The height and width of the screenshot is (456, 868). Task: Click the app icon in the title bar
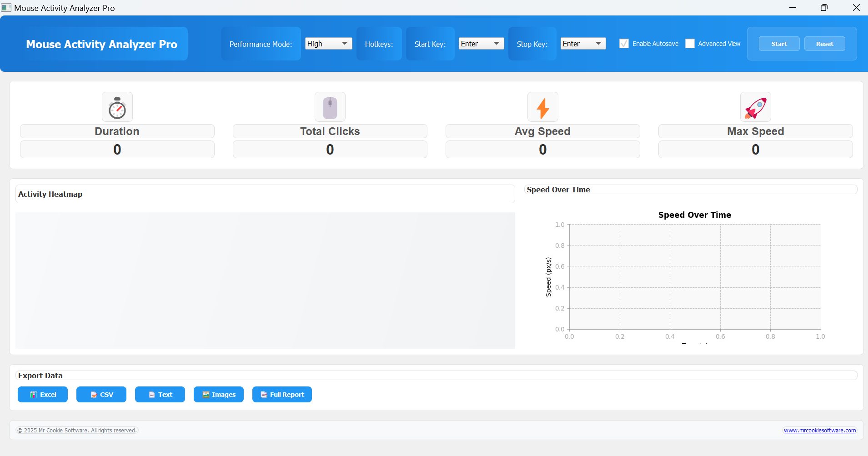click(x=6, y=7)
